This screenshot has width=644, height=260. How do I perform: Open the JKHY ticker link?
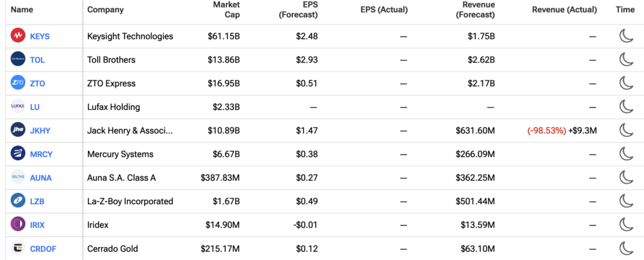(x=40, y=131)
